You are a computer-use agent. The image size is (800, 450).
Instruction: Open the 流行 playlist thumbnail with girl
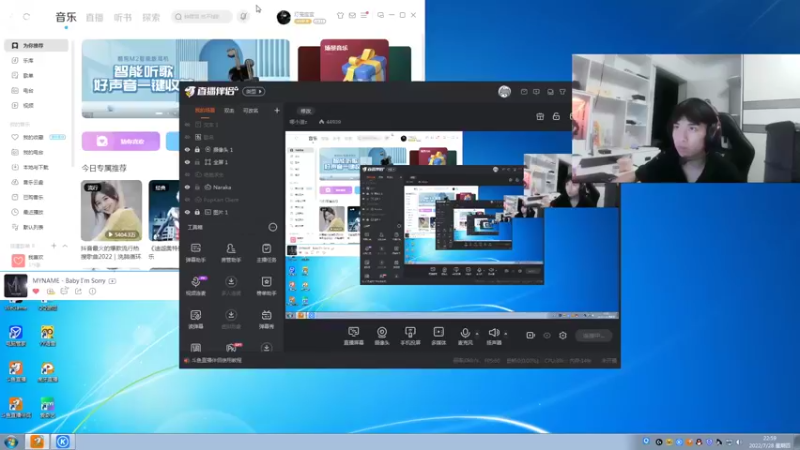[x=111, y=210]
